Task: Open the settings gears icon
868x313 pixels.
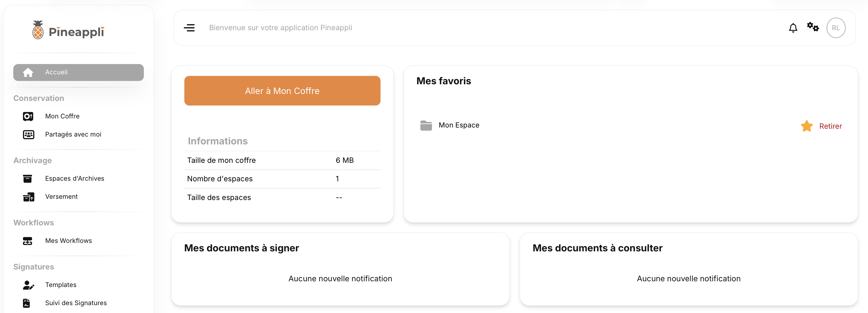Action: point(813,27)
